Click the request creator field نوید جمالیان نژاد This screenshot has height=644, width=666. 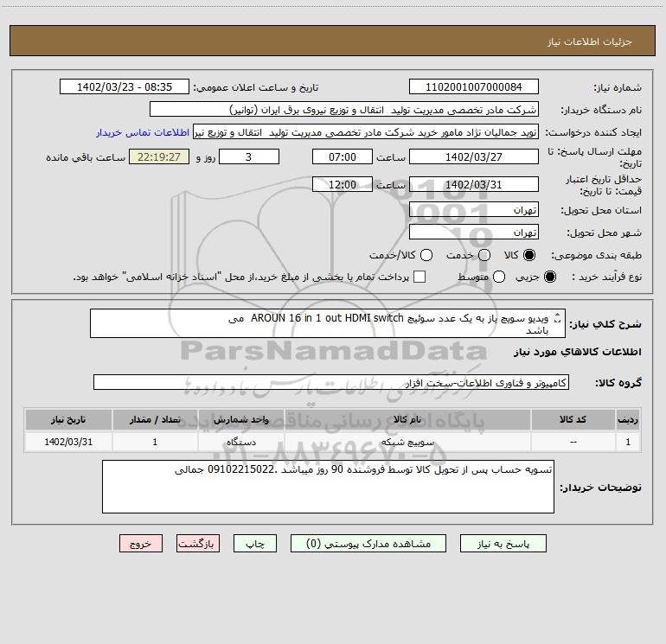click(x=366, y=132)
